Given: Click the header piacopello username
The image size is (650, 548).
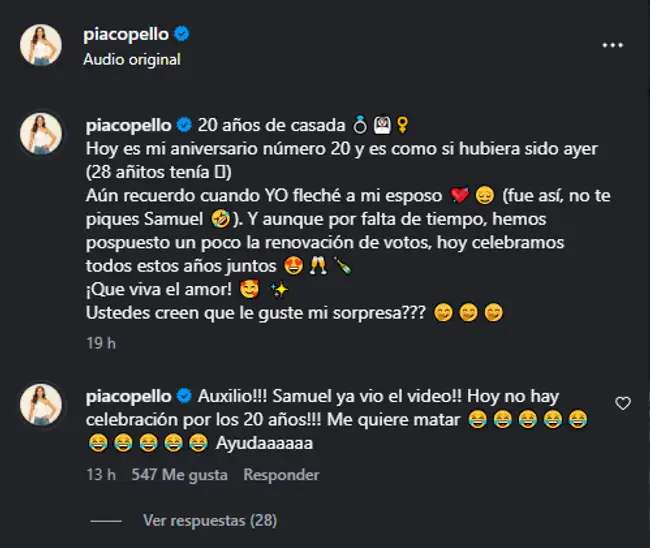Looking at the screenshot, I should pos(127,34).
